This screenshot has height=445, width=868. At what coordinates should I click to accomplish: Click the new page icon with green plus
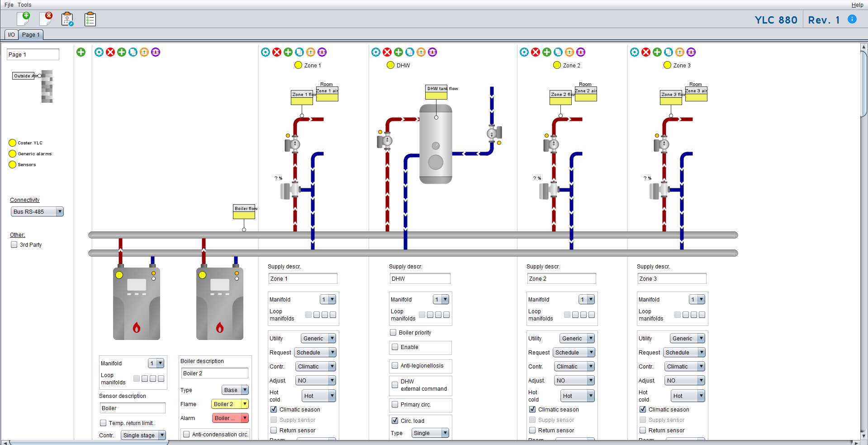pos(23,19)
